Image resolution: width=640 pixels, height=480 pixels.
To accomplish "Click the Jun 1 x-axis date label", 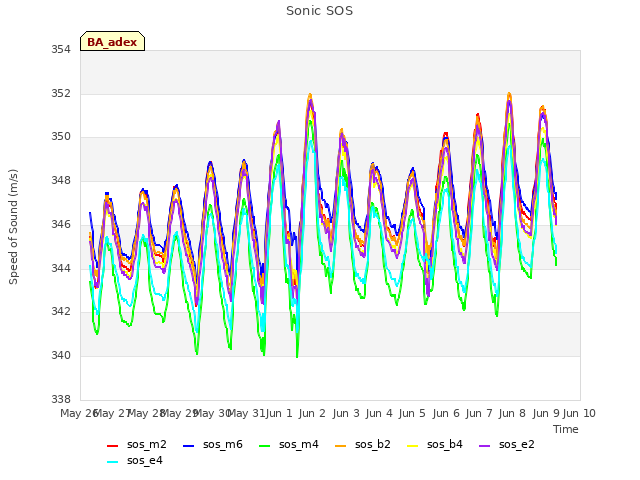I will pos(279,413).
